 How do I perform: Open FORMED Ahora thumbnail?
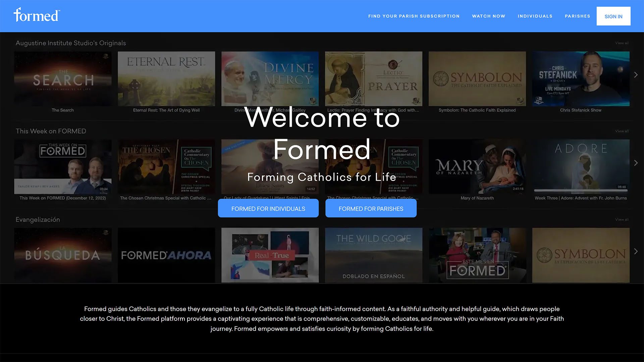[166, 255]
